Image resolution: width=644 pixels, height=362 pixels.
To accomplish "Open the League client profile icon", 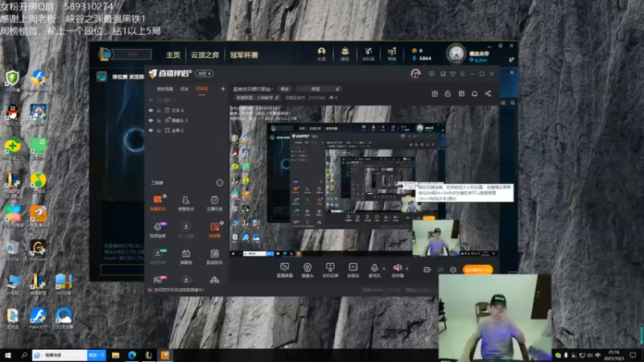I will (x=321, y=54).
